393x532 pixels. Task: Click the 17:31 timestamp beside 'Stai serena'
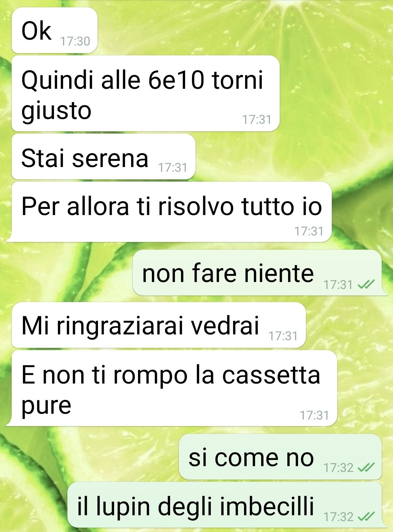click(173, 167)
